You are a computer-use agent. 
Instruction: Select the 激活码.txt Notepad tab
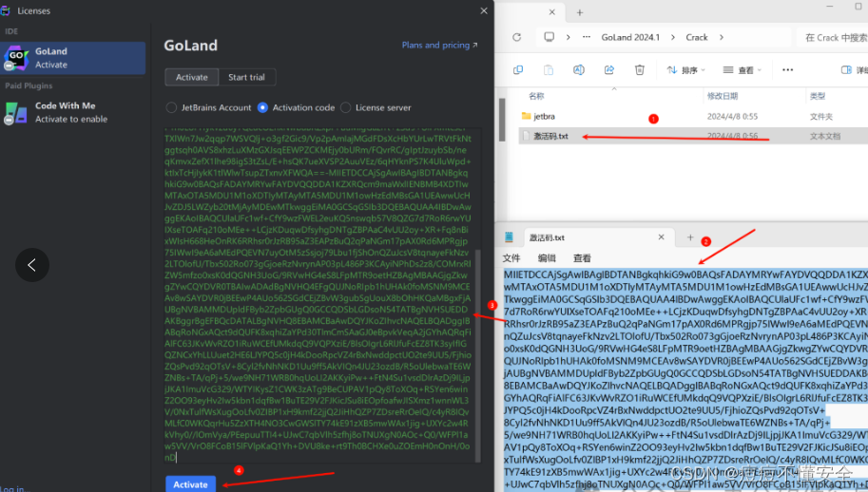click(x=598, y=237)
